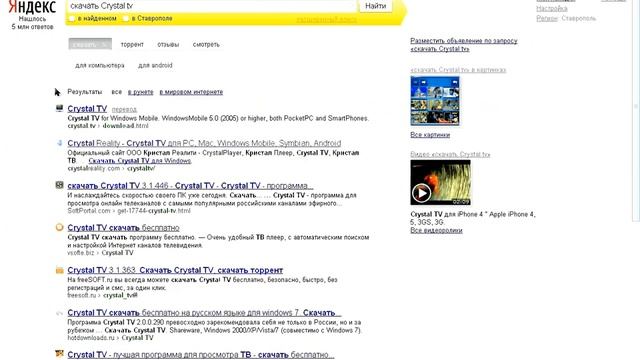
Task: Click 'Регион' link at top right
Action: click(547, 18)
